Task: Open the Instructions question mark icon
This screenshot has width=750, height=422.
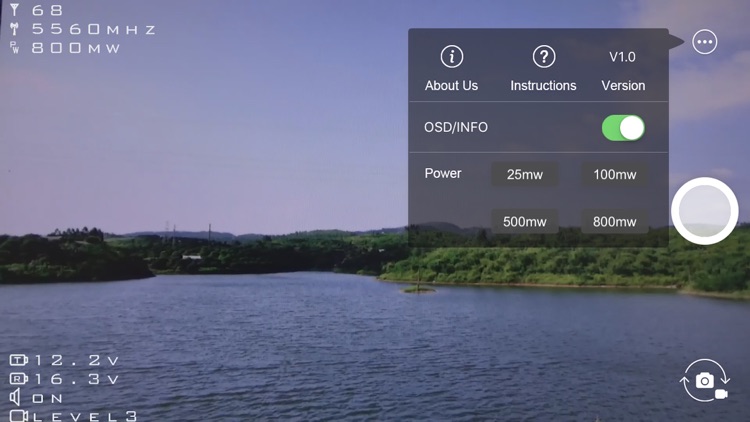Action: (544, 57)
